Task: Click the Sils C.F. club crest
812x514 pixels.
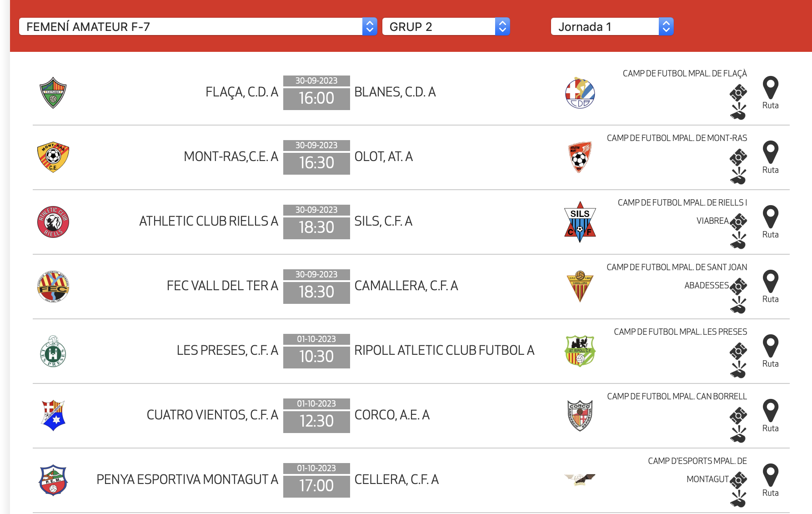Action: [580, 222]
